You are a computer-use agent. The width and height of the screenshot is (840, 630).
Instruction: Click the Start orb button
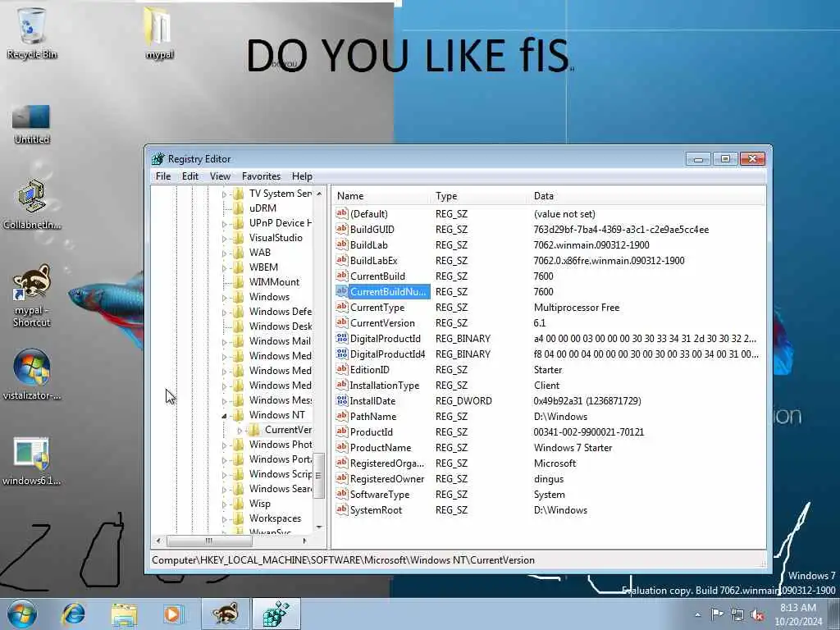(x=22, y=614)
